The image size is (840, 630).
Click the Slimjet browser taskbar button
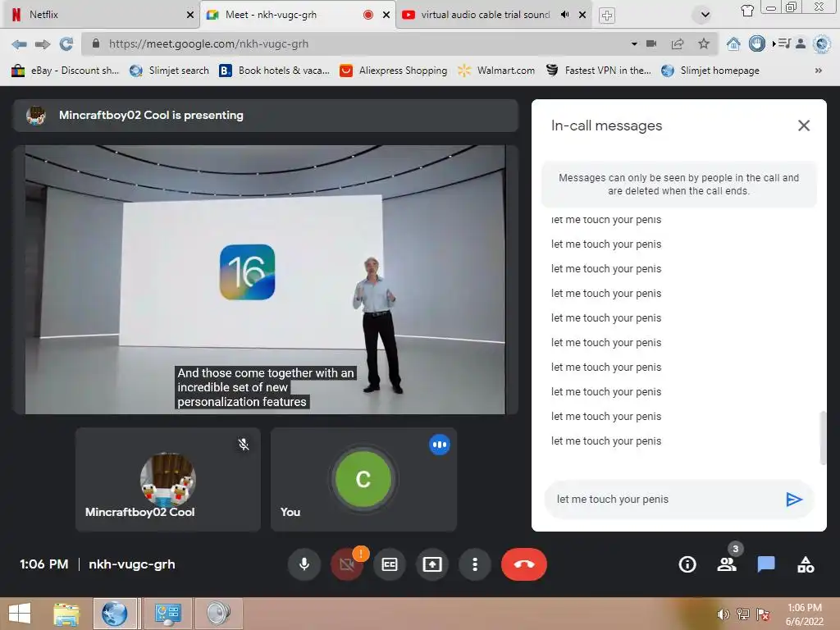tap(115, 614)
